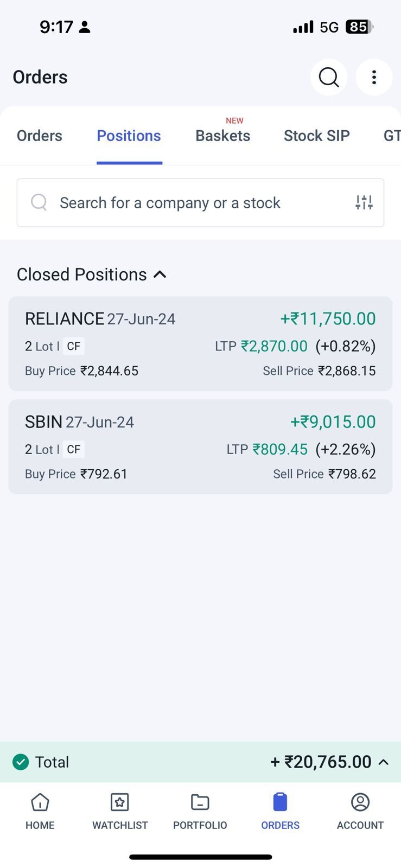401x868 pixels.
Task: Open the Portfolio folder icon
Action: [x=200, y=802]
